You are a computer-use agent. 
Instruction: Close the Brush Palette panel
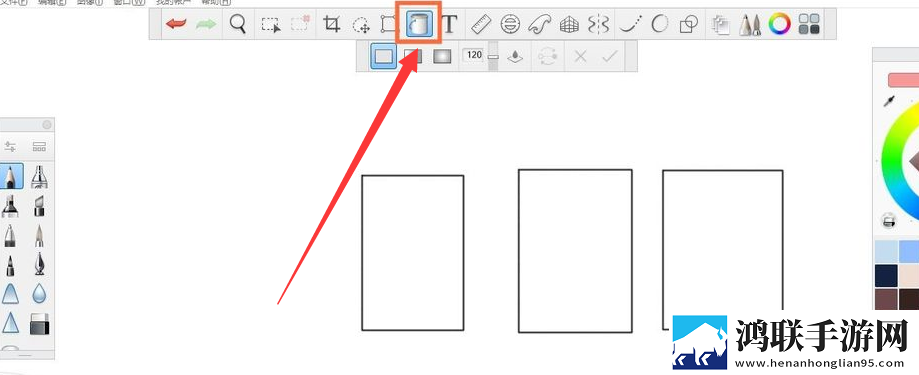[47, 125]
